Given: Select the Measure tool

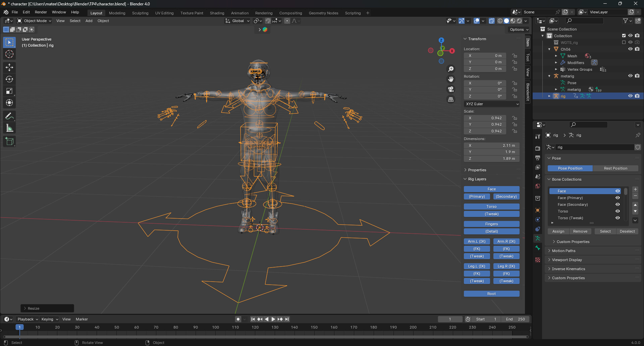Looking at the screenshot, I should coord(9,128).
